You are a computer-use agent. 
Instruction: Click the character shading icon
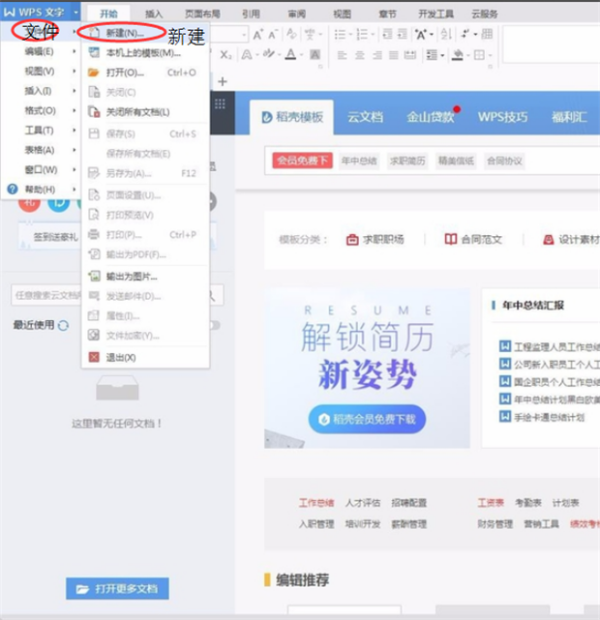[x=315, y=55]
